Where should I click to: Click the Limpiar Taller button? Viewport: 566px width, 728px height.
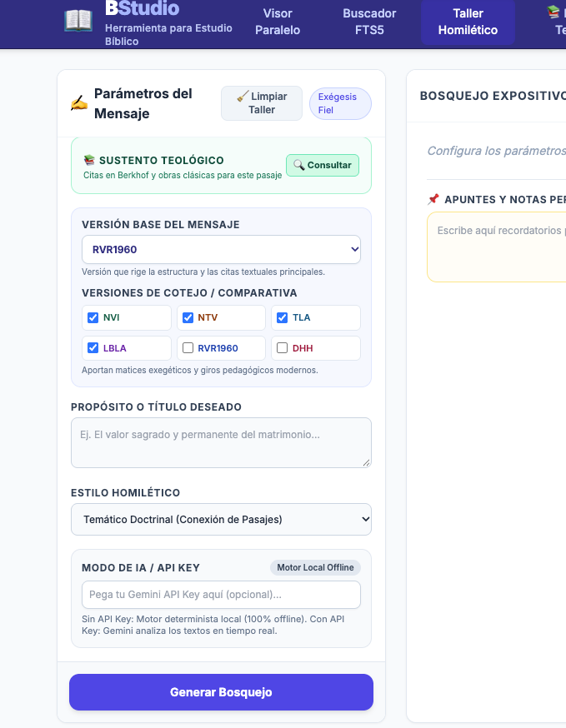click(262, 103)
